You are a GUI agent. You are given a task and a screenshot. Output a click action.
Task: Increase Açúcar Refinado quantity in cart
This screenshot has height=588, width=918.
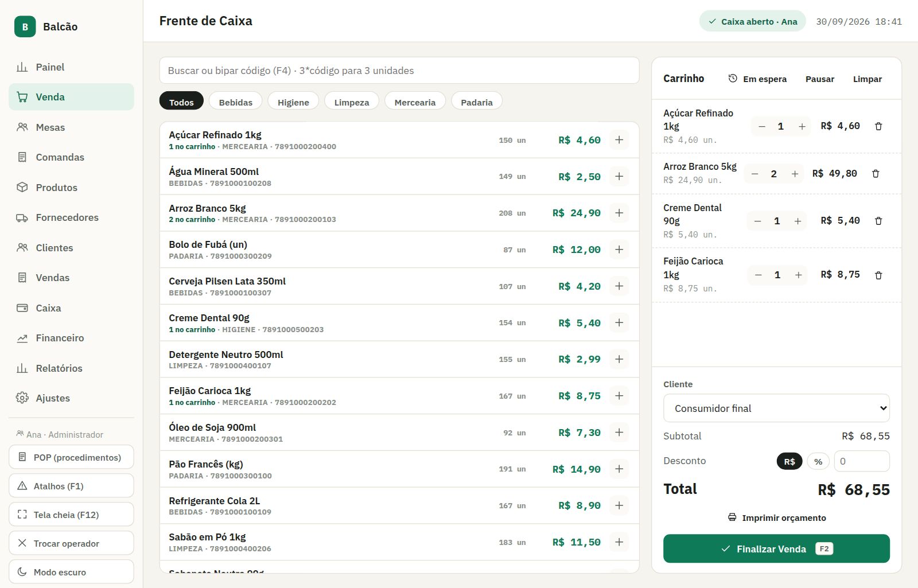(x=802, y=126)
